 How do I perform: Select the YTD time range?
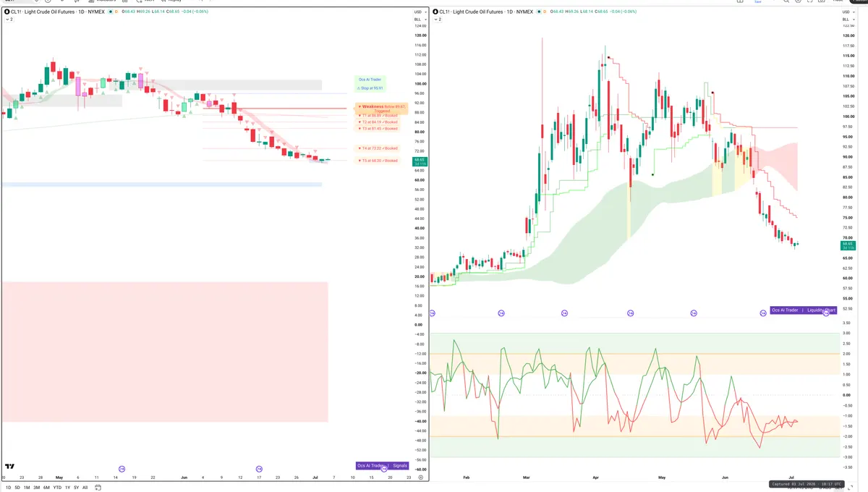coord(57,488)
